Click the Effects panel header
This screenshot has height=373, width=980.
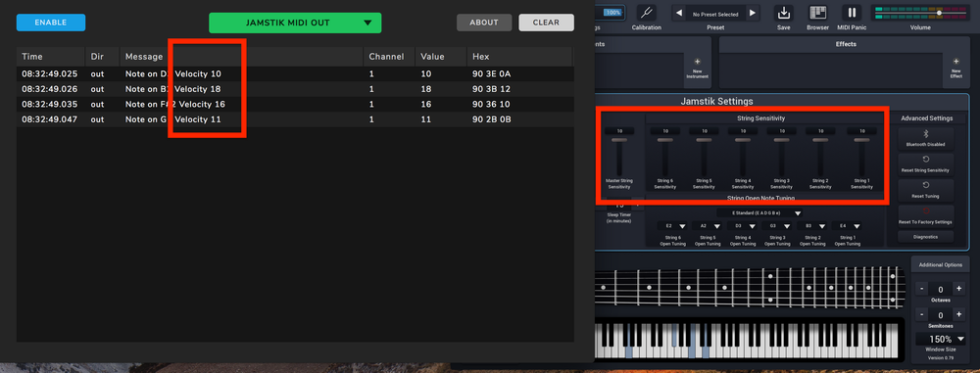[x=846, y=44]
